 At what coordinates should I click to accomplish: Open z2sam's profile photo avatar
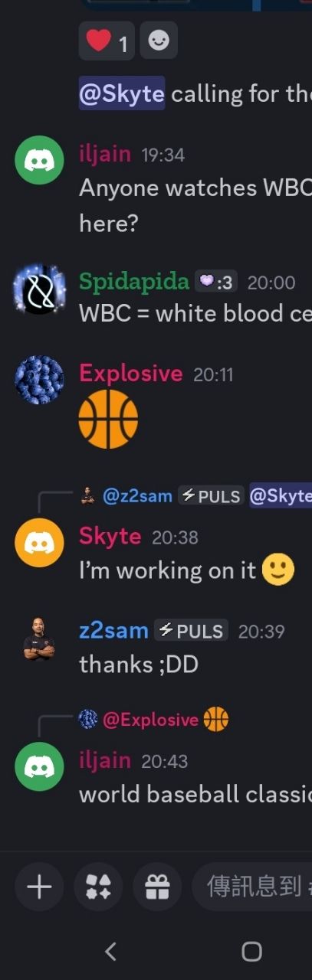click(x=40, y=638)
